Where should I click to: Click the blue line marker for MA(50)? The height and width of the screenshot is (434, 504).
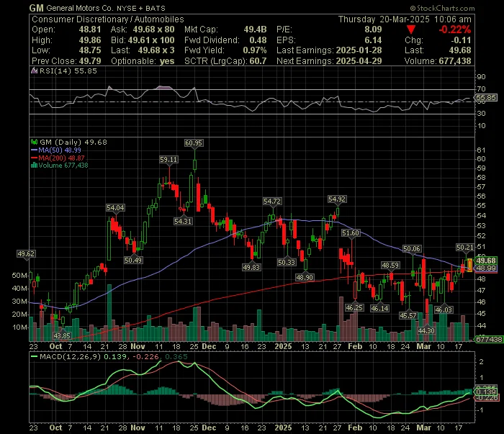[34, 150]
